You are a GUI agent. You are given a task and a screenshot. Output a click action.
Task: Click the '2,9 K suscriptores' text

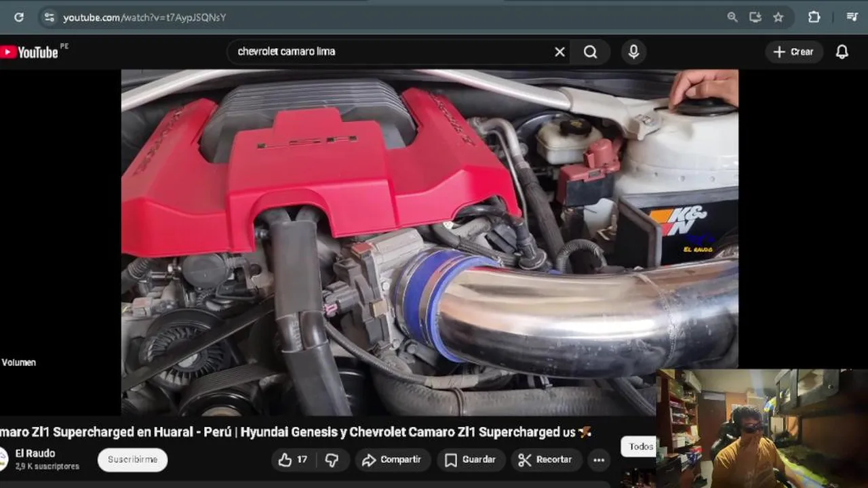[x=47, y=466]
